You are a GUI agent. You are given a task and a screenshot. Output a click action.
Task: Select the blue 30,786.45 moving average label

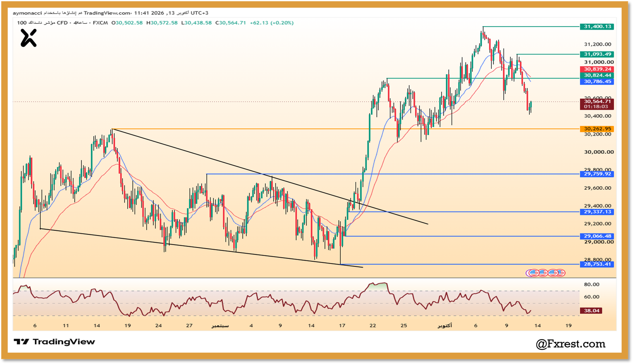(597, 82)
